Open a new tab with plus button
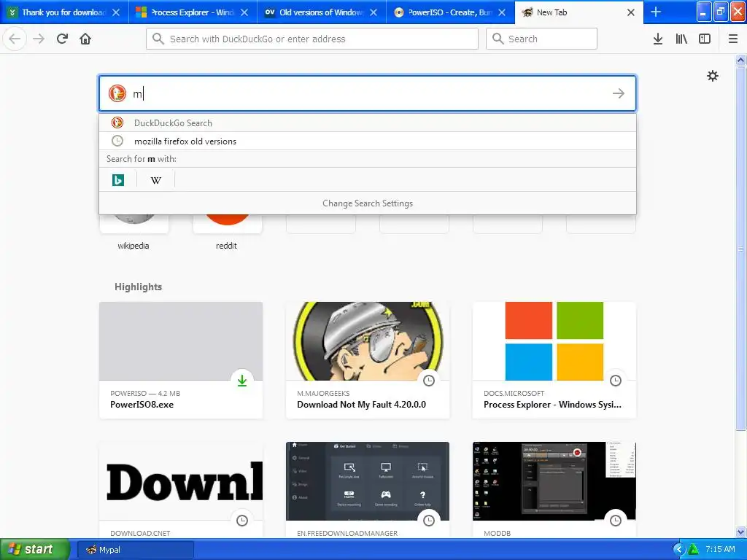This screenshot has width=747, height=560. coord(656,12)
